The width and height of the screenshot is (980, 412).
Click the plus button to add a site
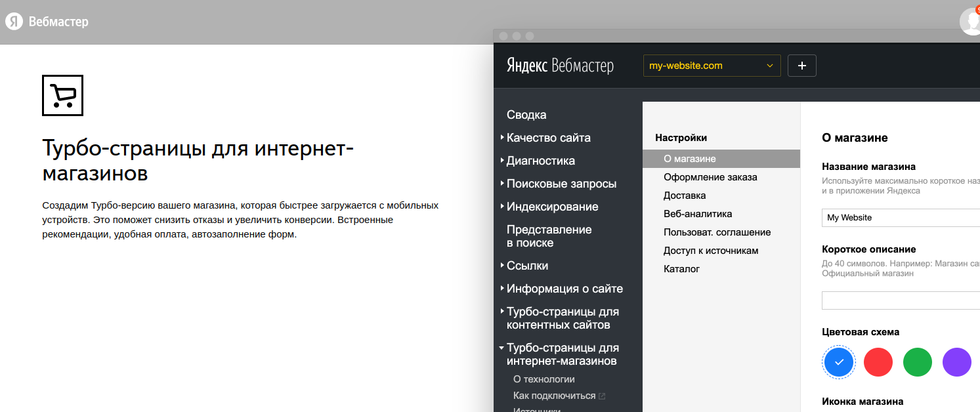[x=801, y=66]
